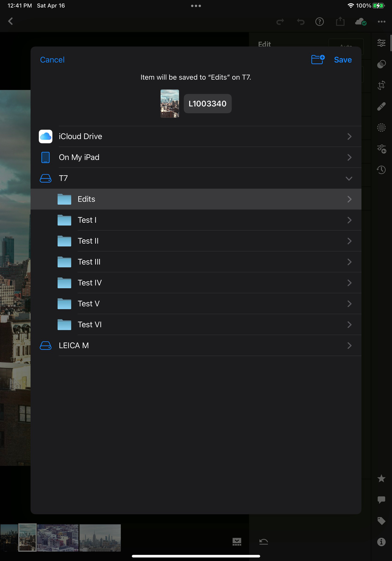
Task: Open the masking tool in the sidebar
Action: click(x=381, y=128)
